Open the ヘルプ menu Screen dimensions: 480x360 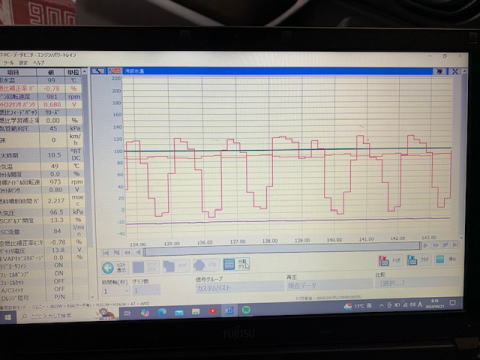click(x=39, y=63)
